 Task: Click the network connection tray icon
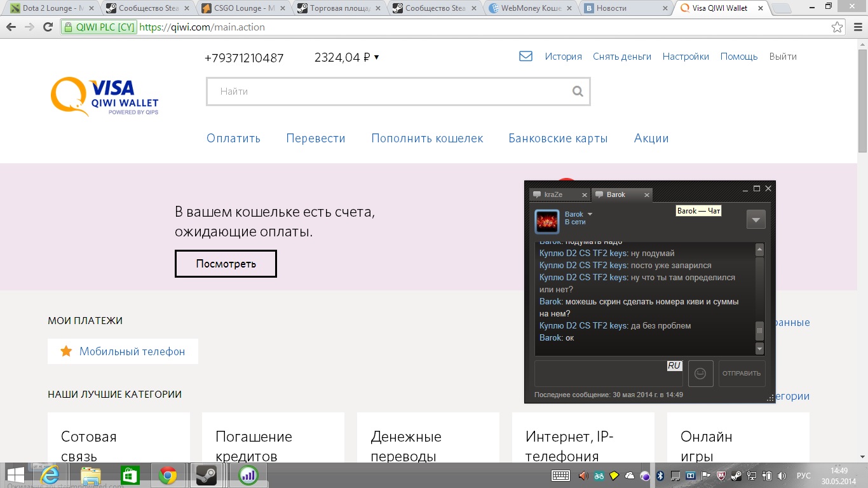752,475
